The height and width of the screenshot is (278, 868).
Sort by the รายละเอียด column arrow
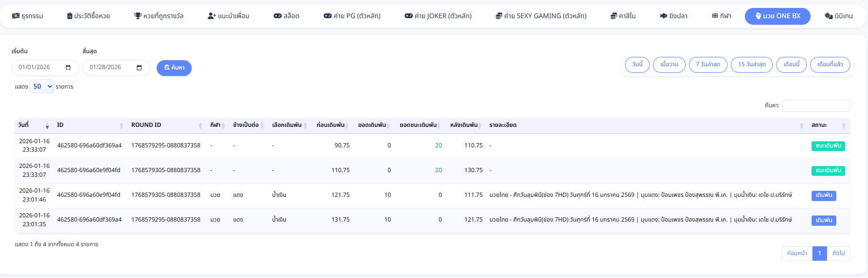(801, 125)
